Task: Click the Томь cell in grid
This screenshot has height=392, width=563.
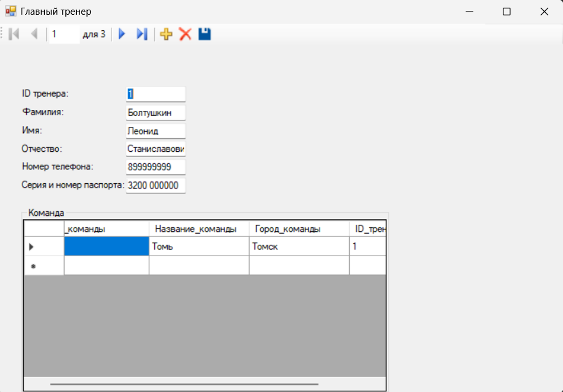Action: tap(199, 246)
